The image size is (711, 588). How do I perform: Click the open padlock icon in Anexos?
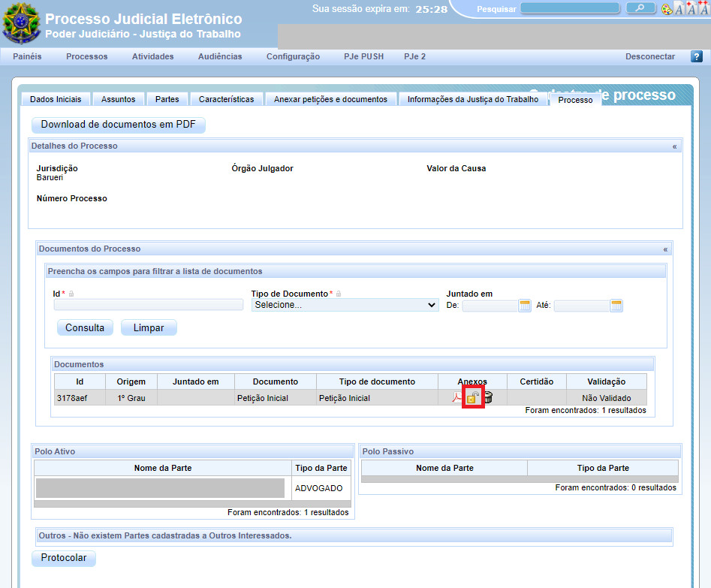point(472,398)
